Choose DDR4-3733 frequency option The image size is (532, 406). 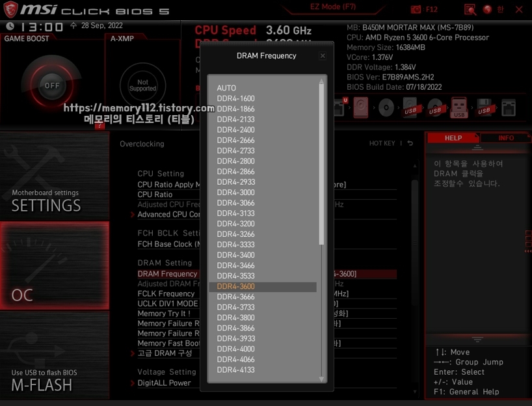point(236,307)
